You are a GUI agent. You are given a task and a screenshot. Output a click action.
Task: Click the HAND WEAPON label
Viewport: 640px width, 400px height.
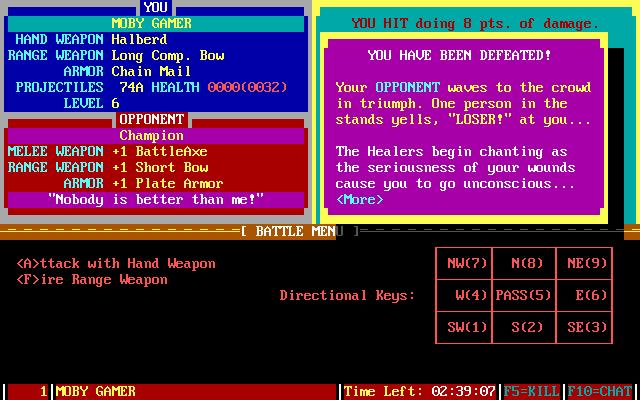[x=59, y=40]
